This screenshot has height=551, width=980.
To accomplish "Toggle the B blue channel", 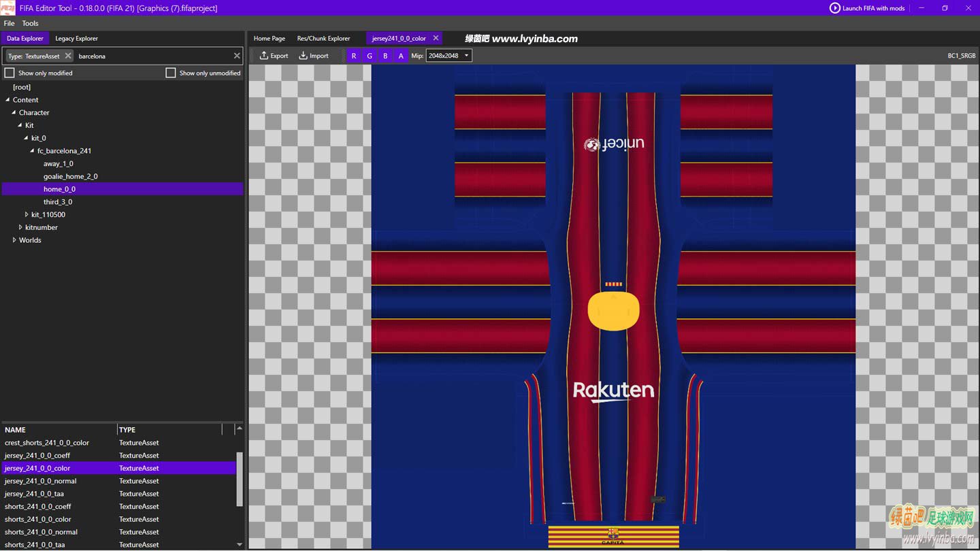I will (x=385, y=56).
